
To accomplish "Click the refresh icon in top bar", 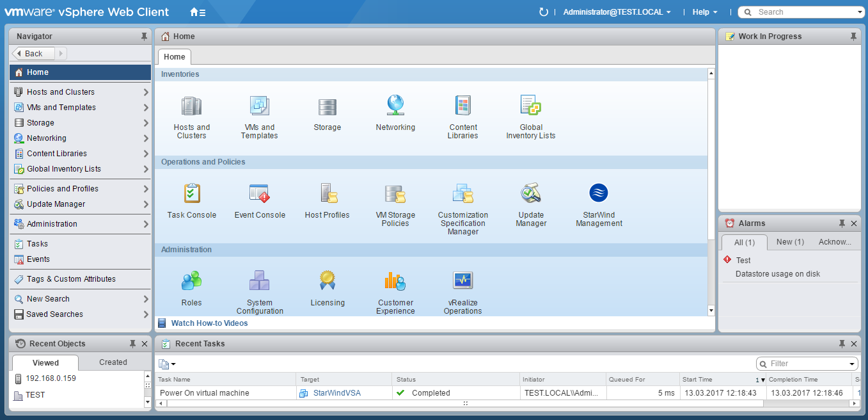I will pyautogui.click(x=544, y=12).
